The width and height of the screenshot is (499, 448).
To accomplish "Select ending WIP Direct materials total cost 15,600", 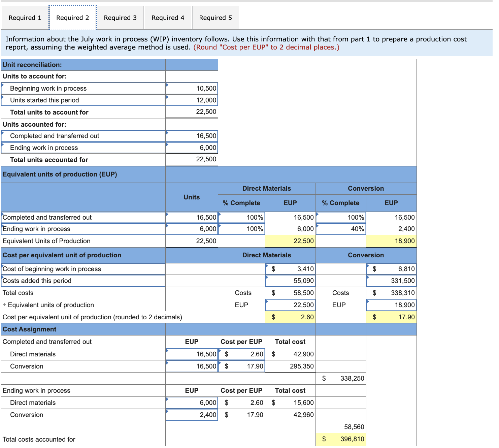I will tap(290, 403).
